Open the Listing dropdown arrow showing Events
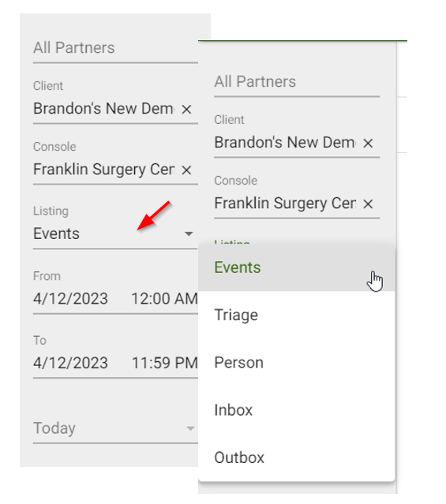This screenshot has height=504, width=446. coord(189,233)
